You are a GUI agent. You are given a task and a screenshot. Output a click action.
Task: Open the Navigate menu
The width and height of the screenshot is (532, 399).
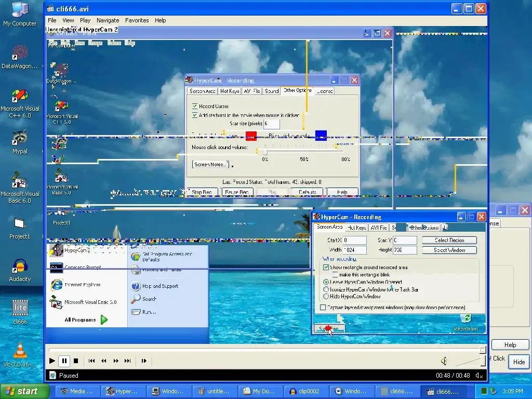108,20
